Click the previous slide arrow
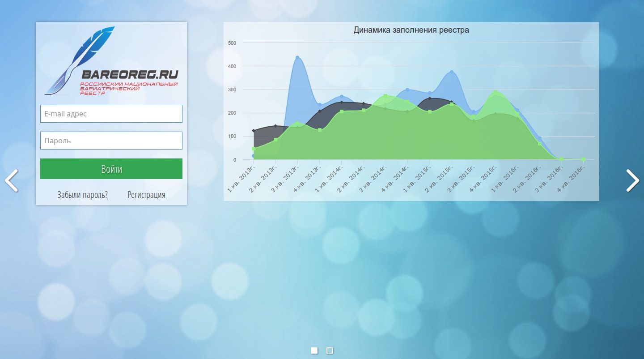 coord(11,180)
